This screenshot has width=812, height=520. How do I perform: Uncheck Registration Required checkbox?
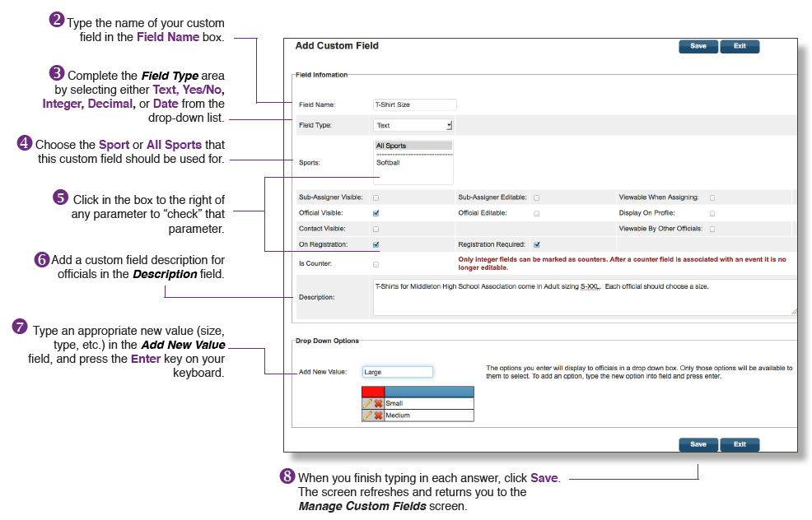(x=536, y=244)
